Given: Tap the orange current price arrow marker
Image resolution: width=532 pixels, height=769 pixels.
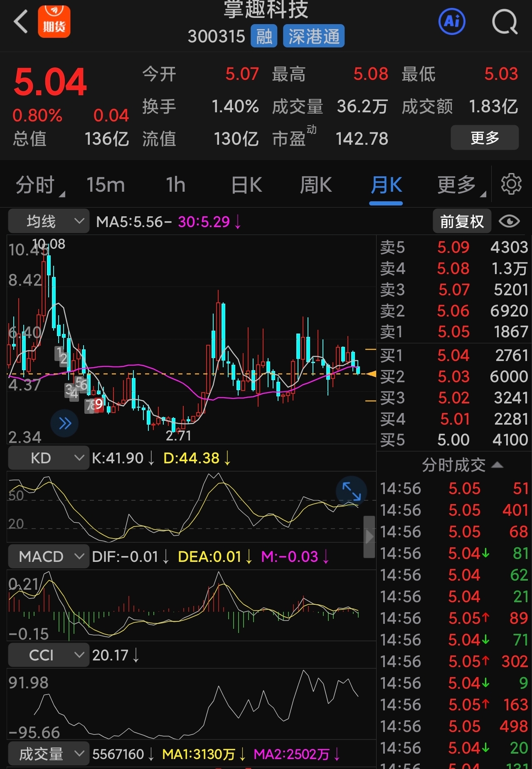Looking at the screenshot, I should pyautogui.click(x=371, y=374).
